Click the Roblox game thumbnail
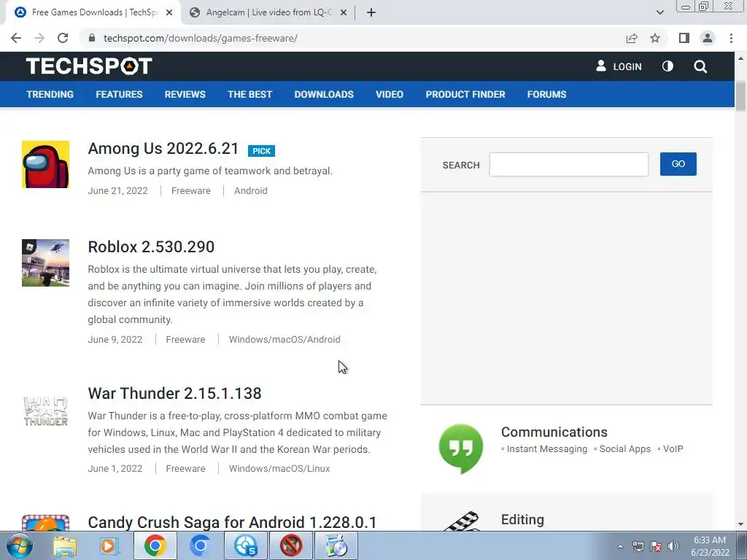747x560 pixels. pyautogui.click(x=46, y=262)
